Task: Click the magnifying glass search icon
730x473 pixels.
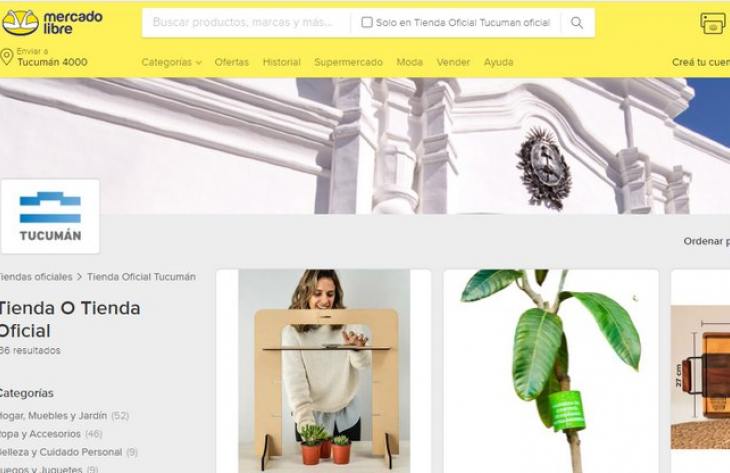Action: click(x=577, y=22)
